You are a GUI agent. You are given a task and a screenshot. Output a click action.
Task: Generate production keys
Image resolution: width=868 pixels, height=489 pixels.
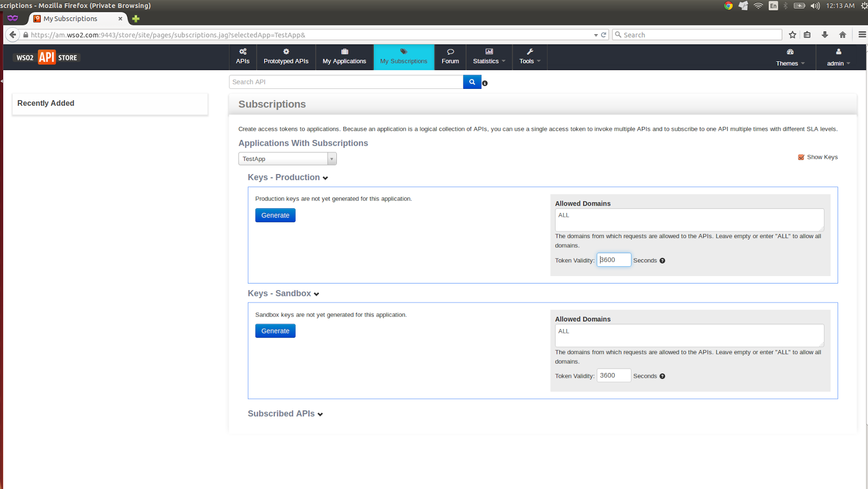click(276, 215)
